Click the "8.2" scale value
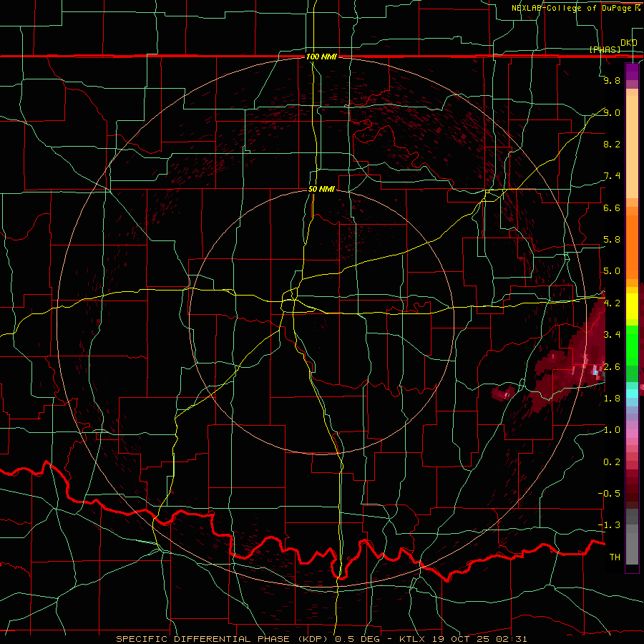 pyautogui.click(x=612, y=144)
